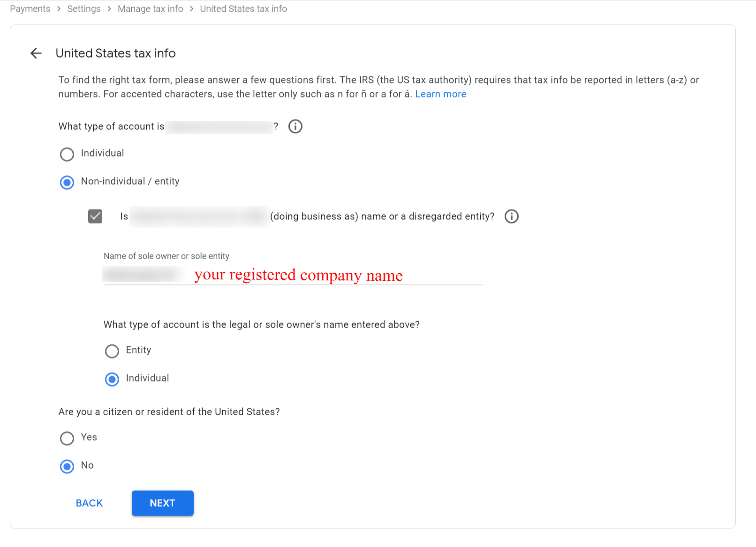Screen dimensions: 756x547
Task: Go to Settings breadcrumb
Action: (x=84, y=9)
